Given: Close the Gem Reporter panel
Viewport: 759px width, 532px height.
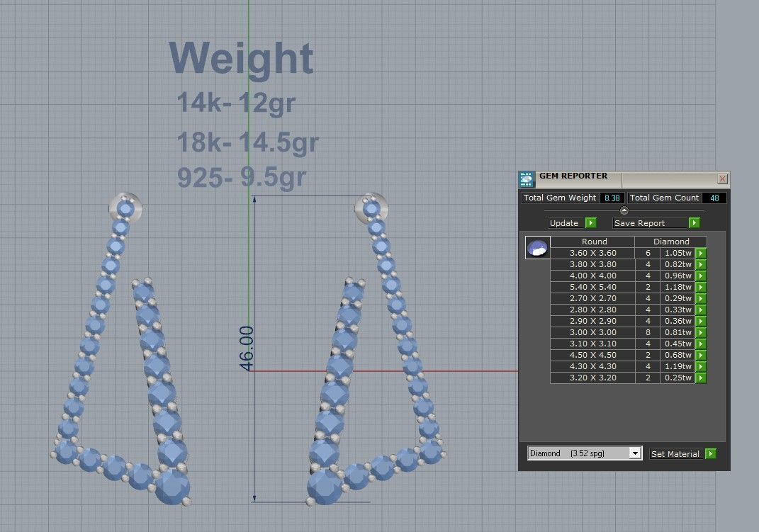Looking at the screenshot, I should (722, 179).
